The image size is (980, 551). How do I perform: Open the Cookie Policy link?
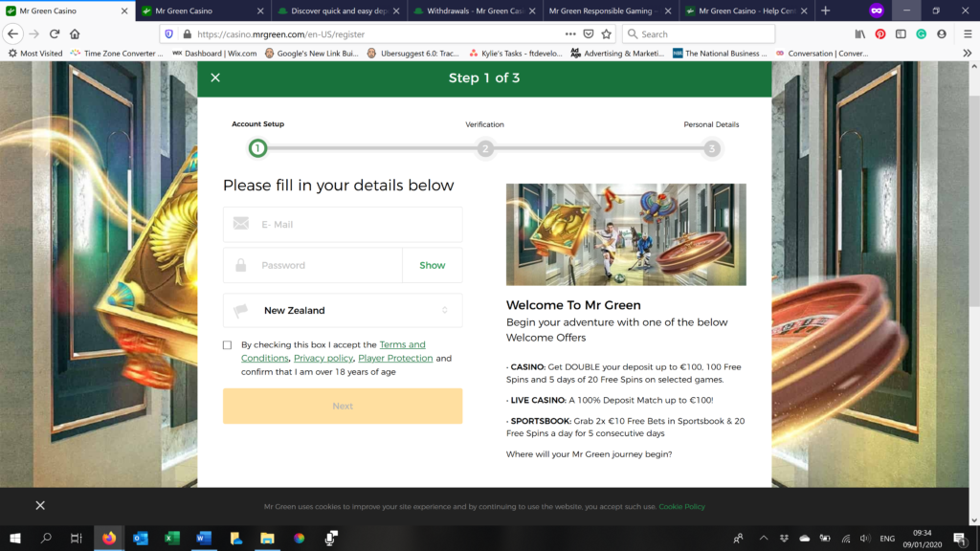(x=681, y=507)
